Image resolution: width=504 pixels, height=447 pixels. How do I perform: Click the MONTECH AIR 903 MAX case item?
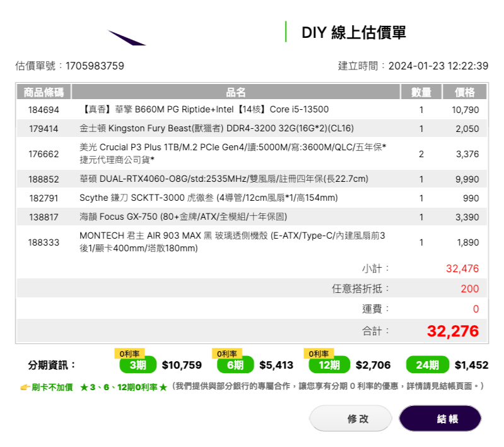click(x=232, y=242)
